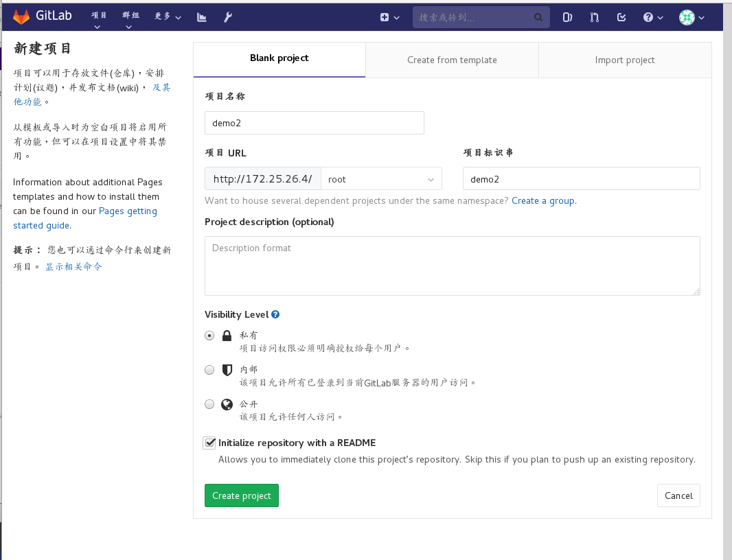This screenshot has height=560, width=732.
Task: Click the description textarea resize handle
Action: (696, 292)
